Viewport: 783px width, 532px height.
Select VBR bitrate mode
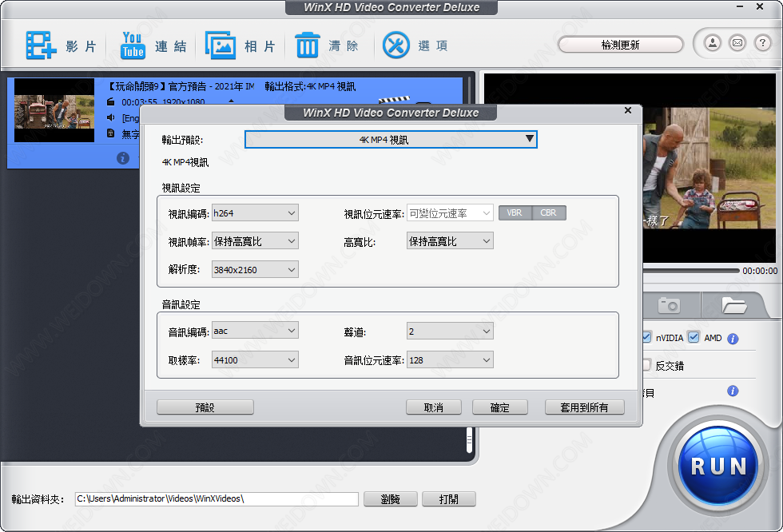[515, 212]
